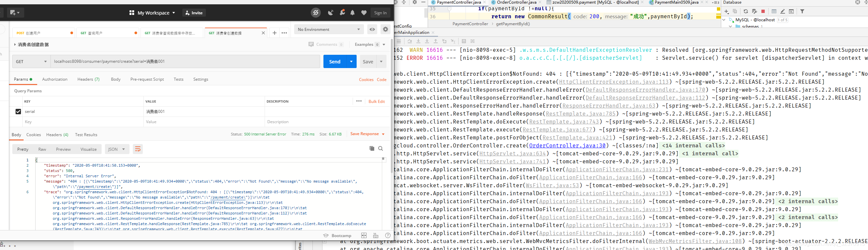Select the Tests request tab

[179, 79]
